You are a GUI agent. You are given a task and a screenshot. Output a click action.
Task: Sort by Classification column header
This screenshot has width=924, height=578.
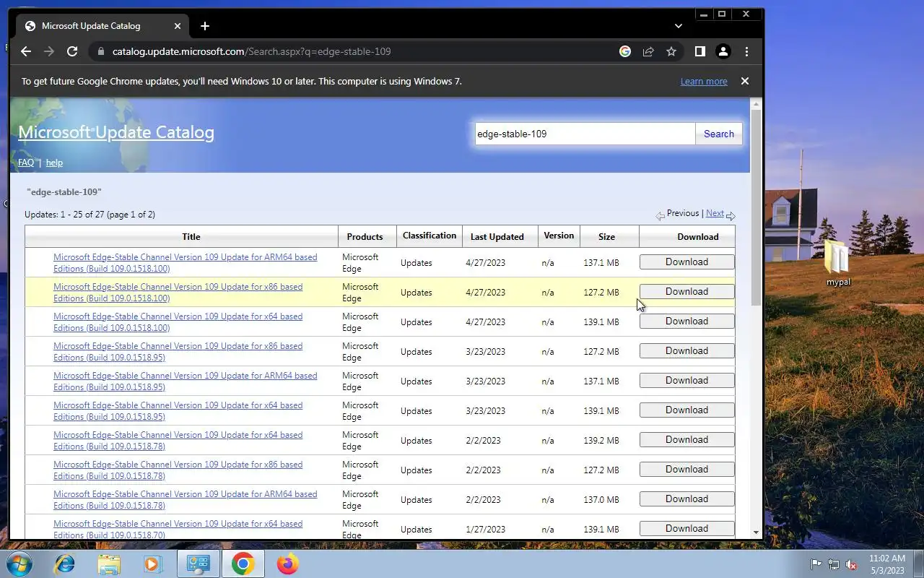(x=430, y=236)
